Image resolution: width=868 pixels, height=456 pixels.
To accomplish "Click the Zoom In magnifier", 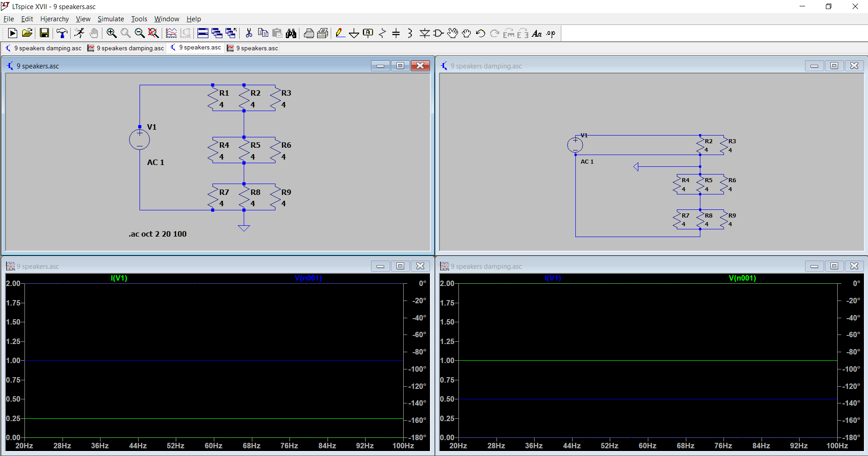I will point(111,33).
